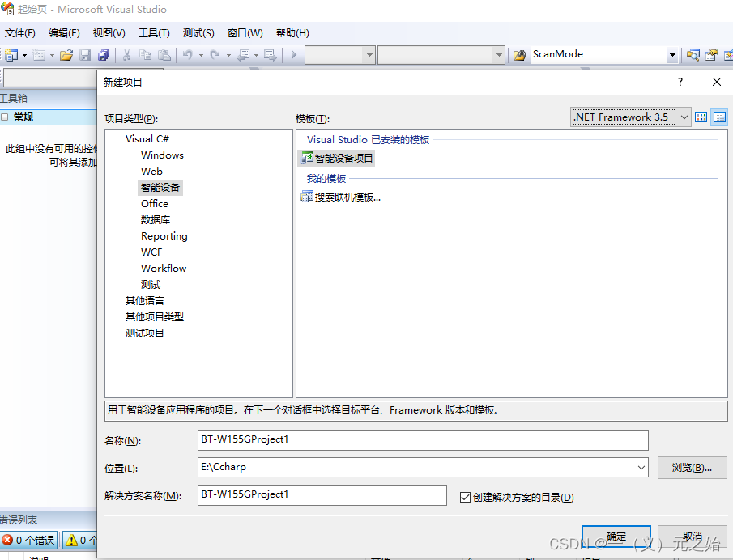Image resolution: width=733 pixels, height=560 pixels.
Task: Select Workflow project type
Action: [x=164, y=268]
